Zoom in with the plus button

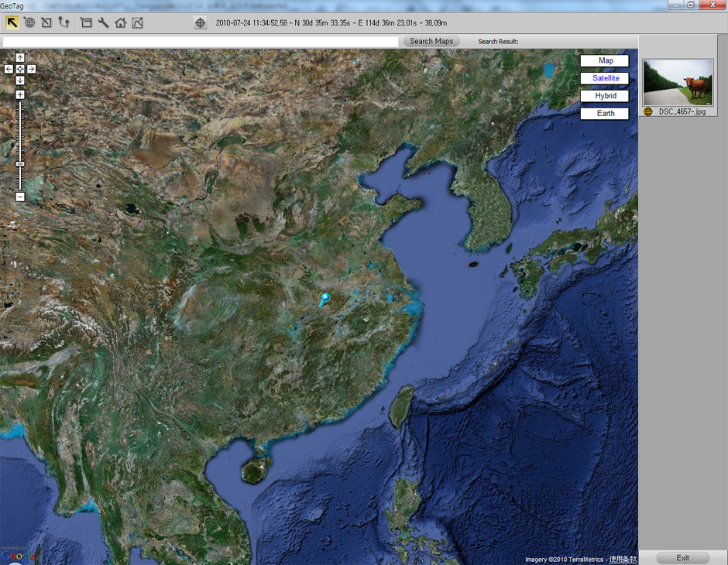20,94
